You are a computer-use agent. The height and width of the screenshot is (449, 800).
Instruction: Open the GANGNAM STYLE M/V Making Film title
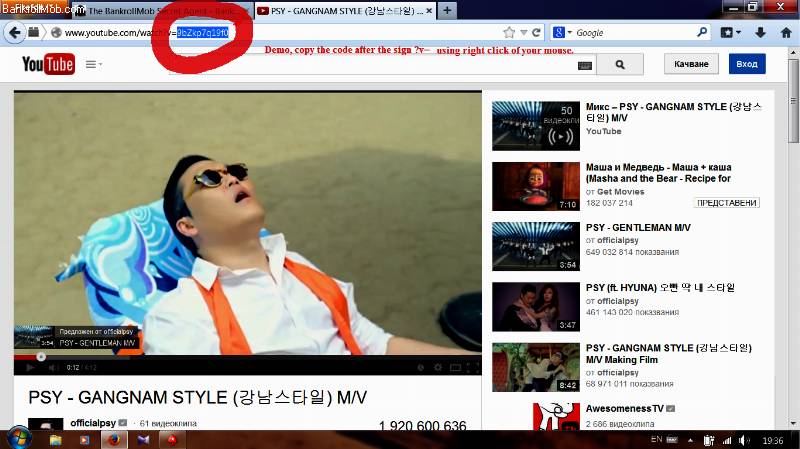pos(668,354)
